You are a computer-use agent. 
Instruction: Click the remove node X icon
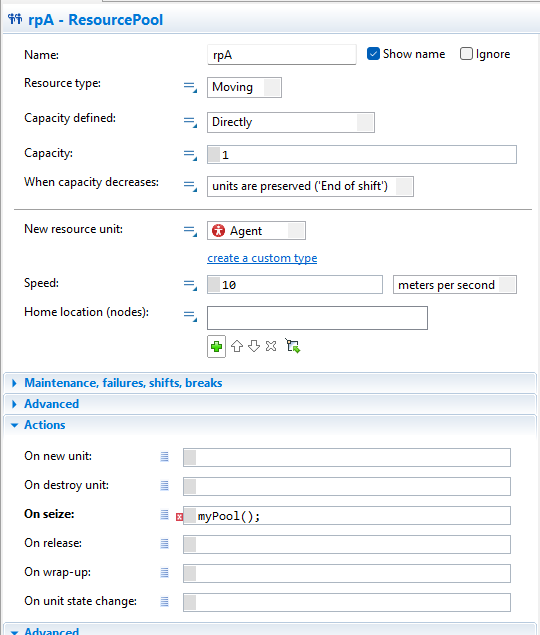(x=271, y=346)
